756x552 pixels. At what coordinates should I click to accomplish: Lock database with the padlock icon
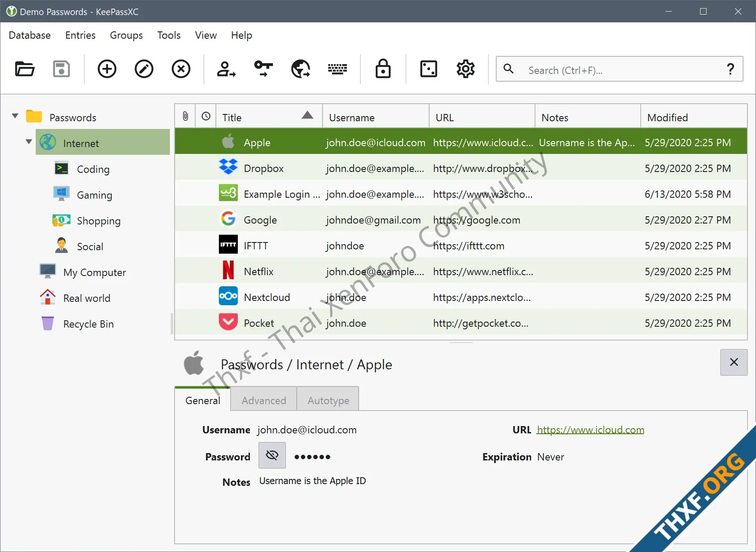[x=383, y=69]
